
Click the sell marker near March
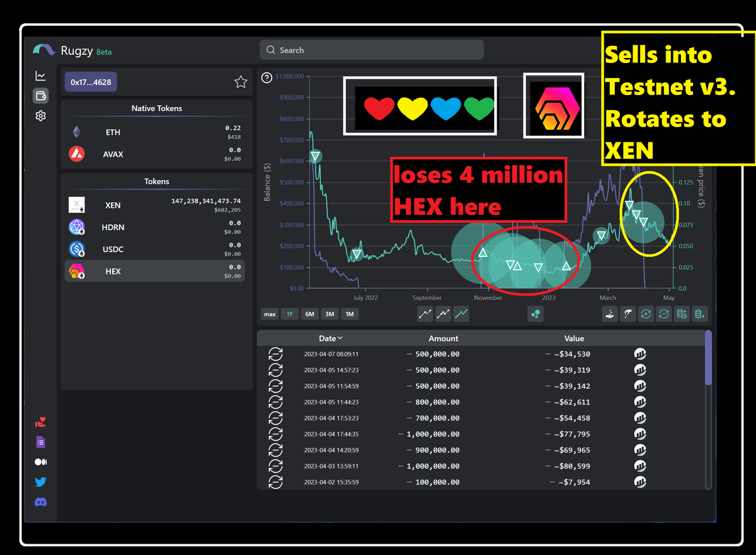pos(601,236)
